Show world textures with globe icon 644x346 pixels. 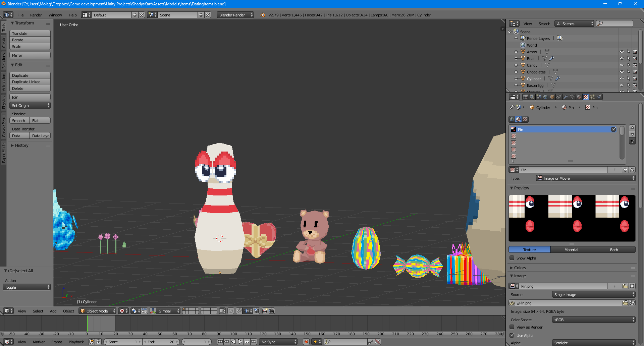pyautogui.click(x=512, y=119)
